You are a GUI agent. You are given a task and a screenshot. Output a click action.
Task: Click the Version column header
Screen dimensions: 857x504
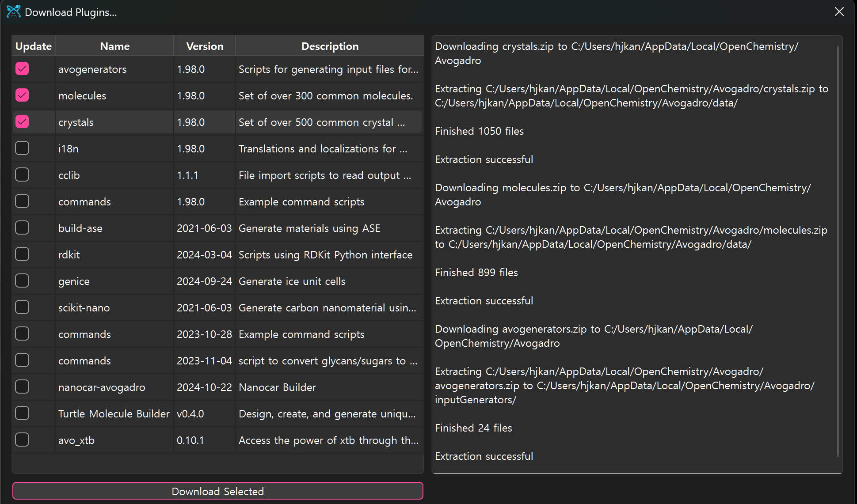(205, 46)
